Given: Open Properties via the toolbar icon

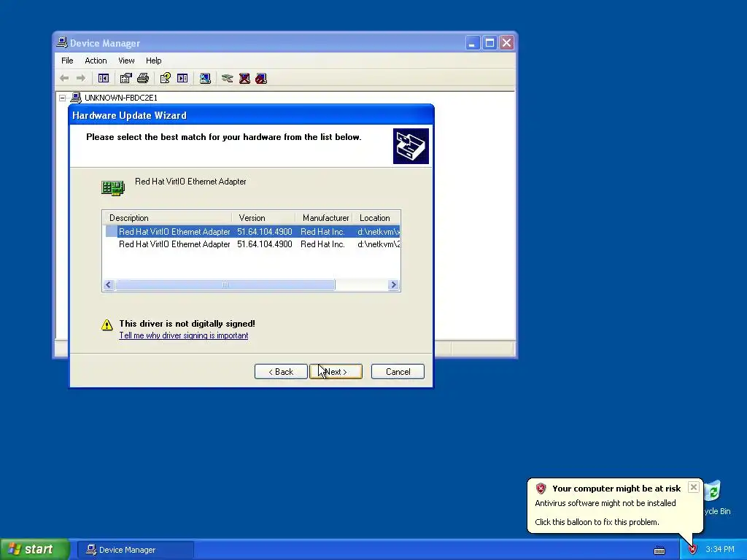Looking at the screenshot, I should [x=125, y=78].
